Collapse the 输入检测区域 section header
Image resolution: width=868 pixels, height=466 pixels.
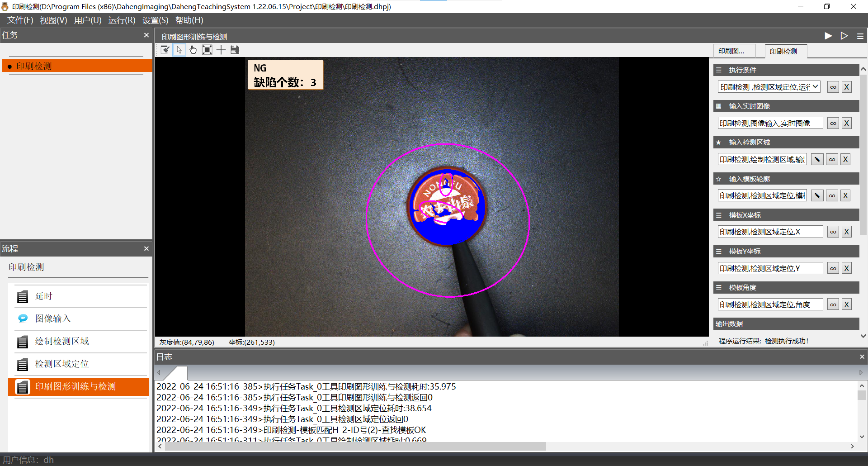[x=786, y=142]
